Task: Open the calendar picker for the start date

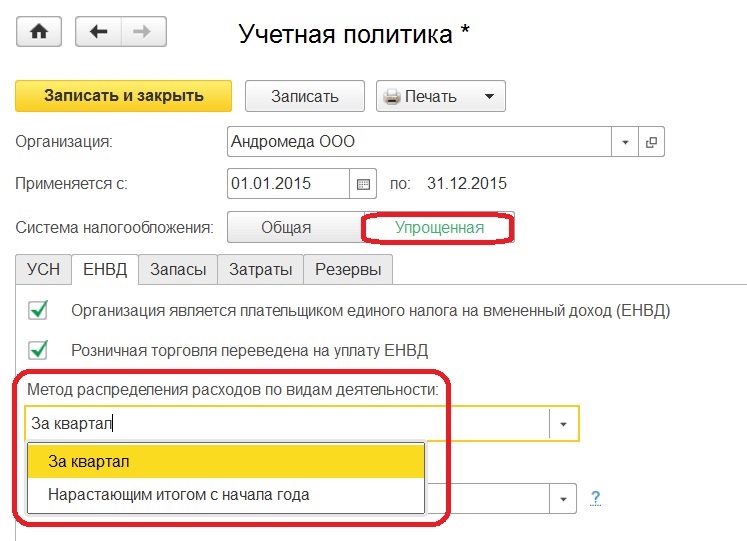Action: click(x=363, y=183)
